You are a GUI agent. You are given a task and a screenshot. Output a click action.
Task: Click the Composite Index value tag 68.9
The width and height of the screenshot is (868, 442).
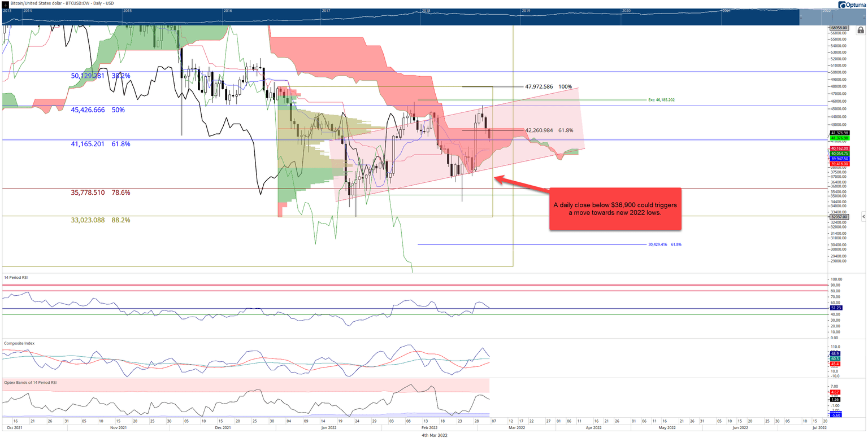point(835,353)
